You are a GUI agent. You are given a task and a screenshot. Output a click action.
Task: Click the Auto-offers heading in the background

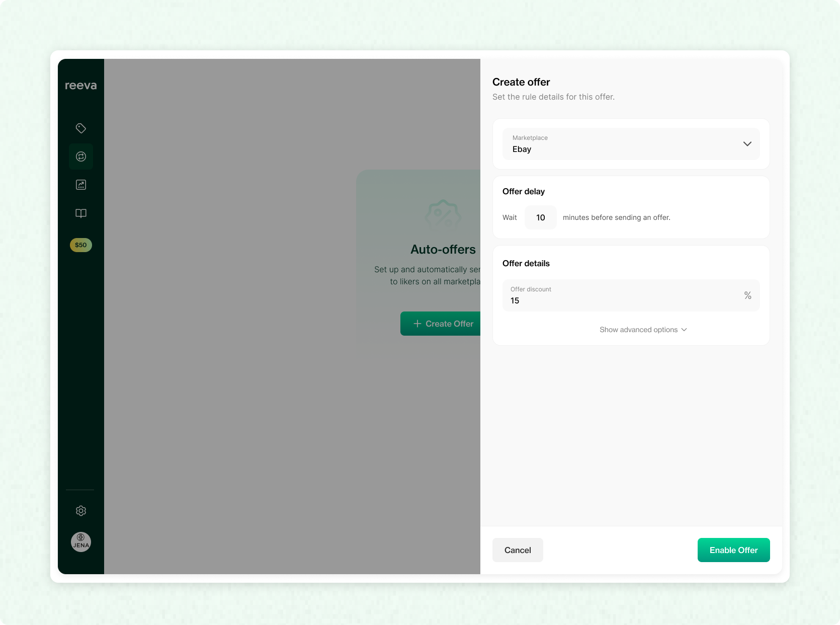click(x=443, y=250)
